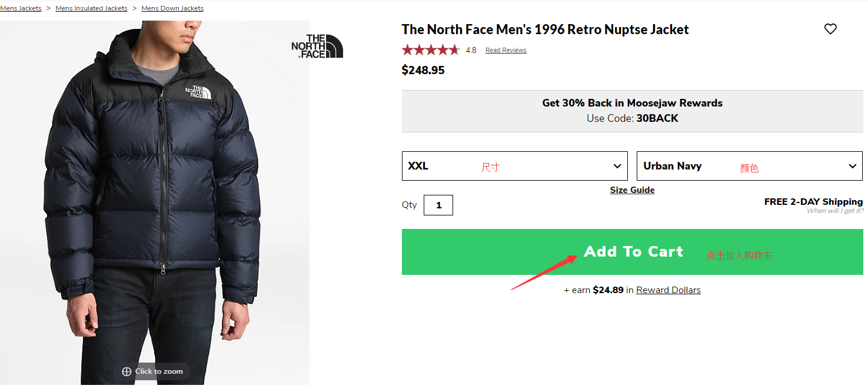868x392 pixels.
Task: View the Size Guide
Action: (632, 190)
